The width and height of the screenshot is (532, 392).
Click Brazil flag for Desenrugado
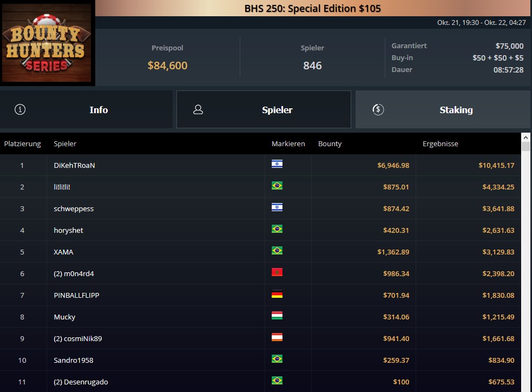277,381
